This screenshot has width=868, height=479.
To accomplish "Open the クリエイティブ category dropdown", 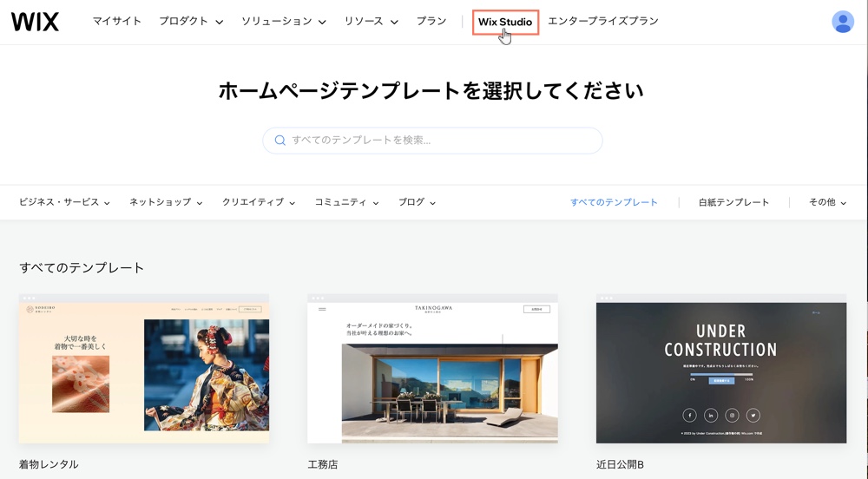I will point(258,202).
